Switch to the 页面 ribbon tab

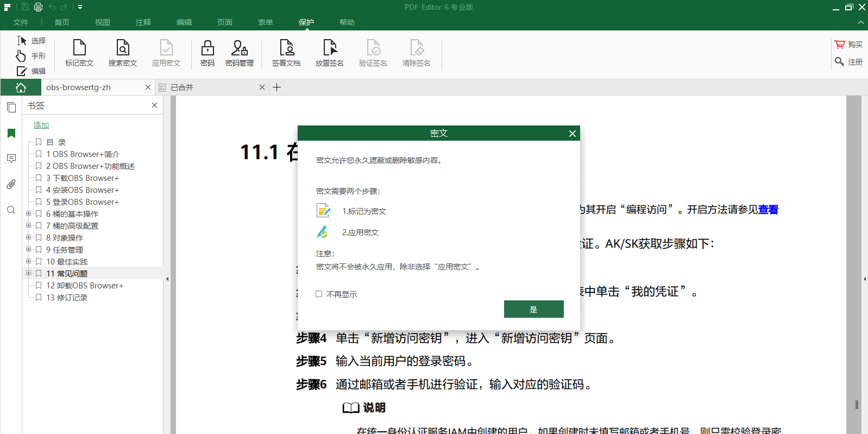(225, 22)
